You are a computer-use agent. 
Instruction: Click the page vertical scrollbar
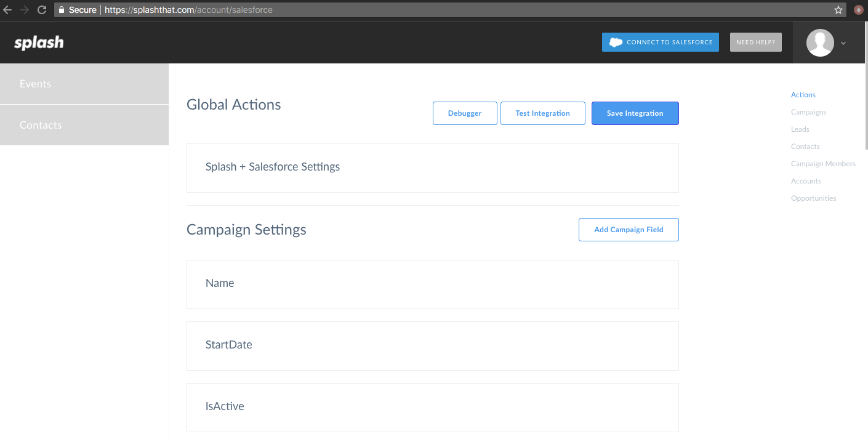866,86
